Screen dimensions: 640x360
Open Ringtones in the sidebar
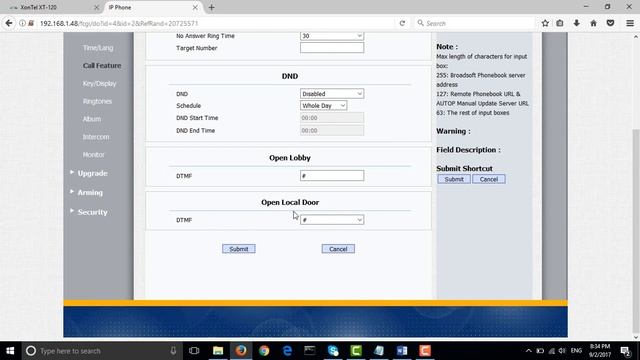point(97,101)
